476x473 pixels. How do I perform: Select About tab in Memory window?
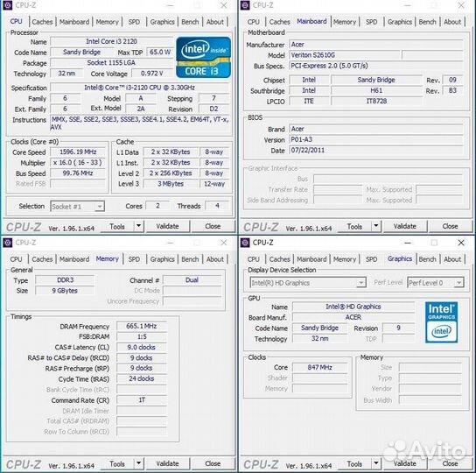[215, 259]
